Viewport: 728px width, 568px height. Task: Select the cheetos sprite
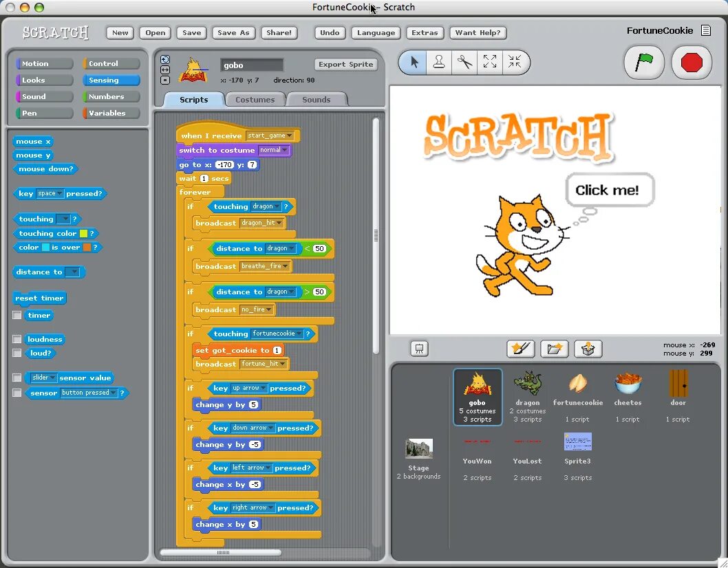628,397
